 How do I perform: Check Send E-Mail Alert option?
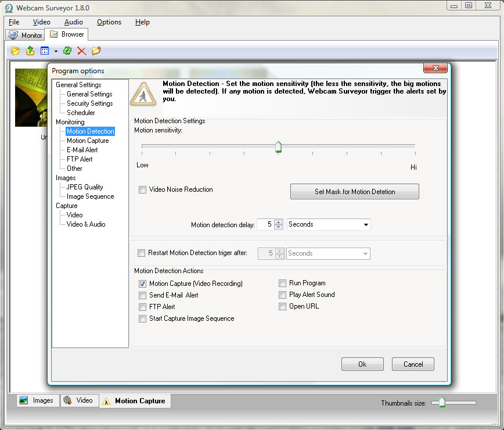tap(142, 295)
